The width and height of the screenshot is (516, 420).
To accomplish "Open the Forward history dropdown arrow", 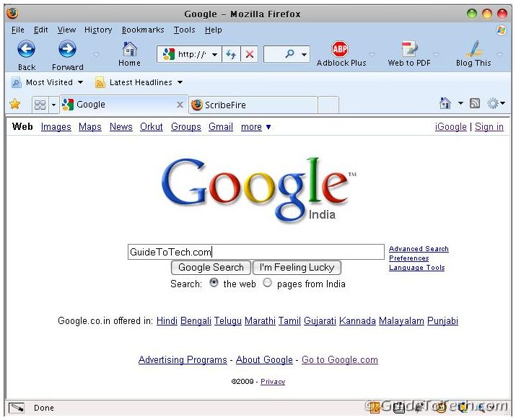I will point(96,53).
